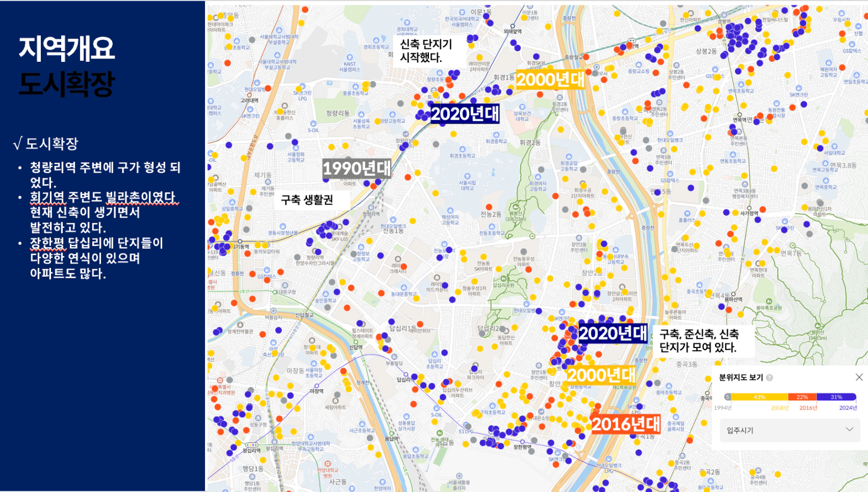Open the 입주시기 dropdown
Viewport: 868px width, 492px height.
pos(789,430)
